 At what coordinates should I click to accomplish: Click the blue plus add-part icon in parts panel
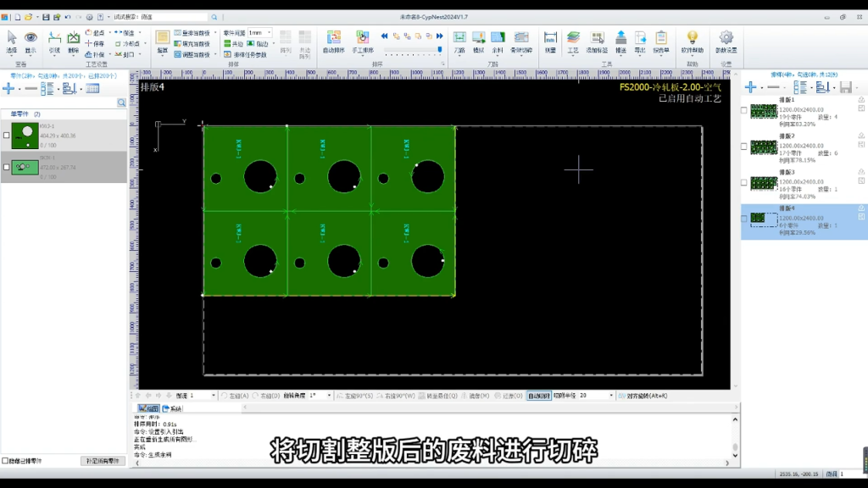pyautogui.click(x=8, y=88)
